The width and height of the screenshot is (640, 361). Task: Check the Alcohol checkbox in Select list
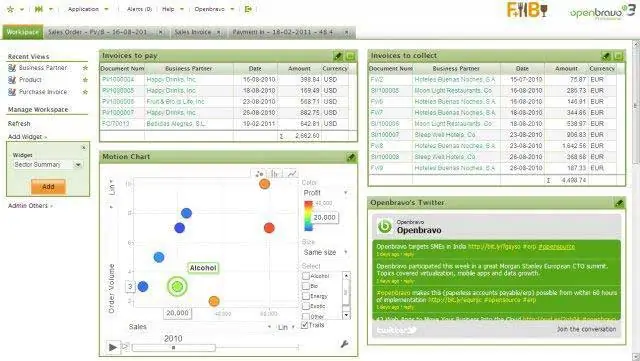306,276
